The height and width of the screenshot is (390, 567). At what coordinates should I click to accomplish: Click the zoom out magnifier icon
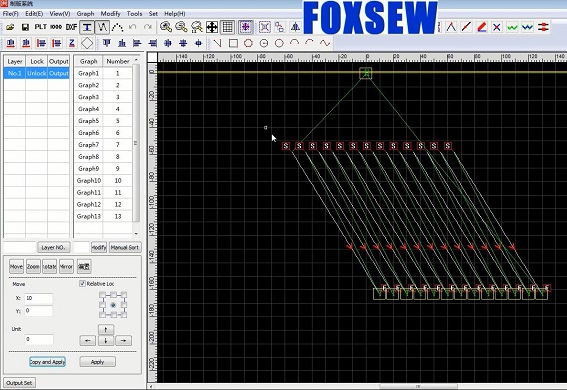coord(181,27)
